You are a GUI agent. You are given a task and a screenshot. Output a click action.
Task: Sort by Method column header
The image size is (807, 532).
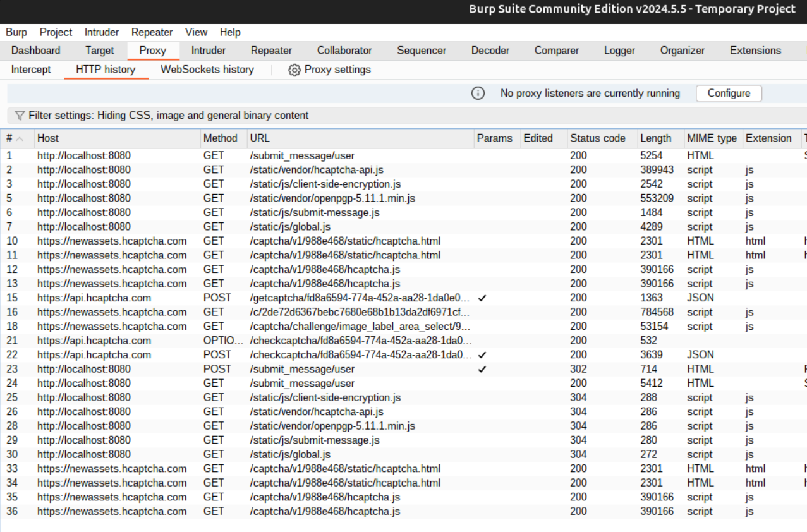coord(222,138)
